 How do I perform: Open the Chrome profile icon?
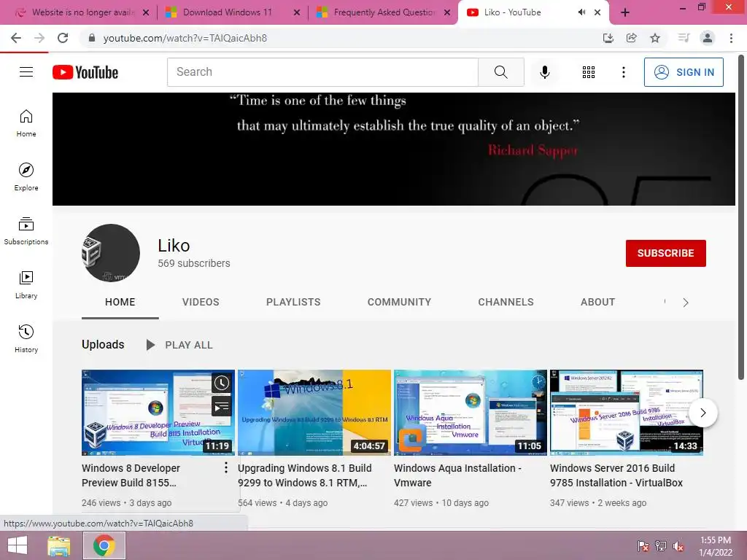coord(708,38)
